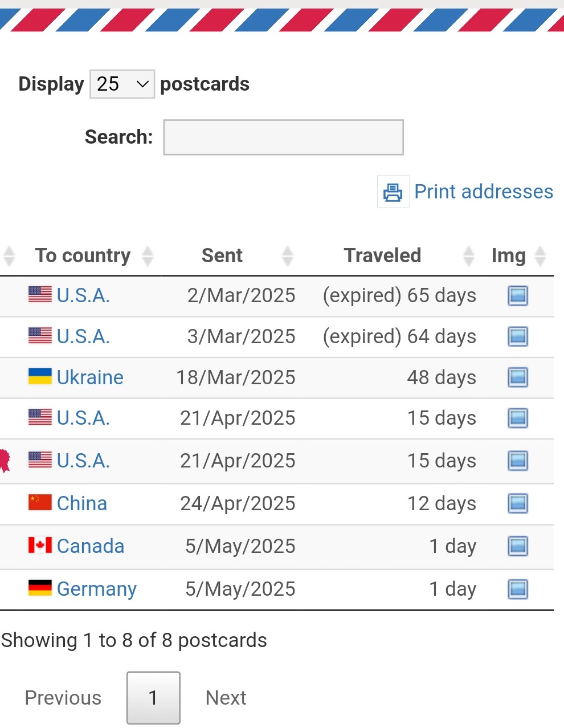View image icon for 2/Mar/2025 postcard

(518, 295)
